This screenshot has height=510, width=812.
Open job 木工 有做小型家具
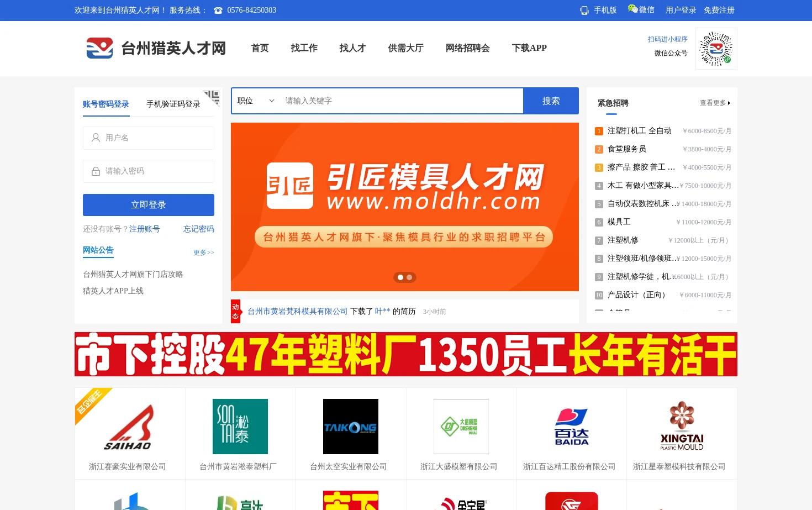coord(643,186)
